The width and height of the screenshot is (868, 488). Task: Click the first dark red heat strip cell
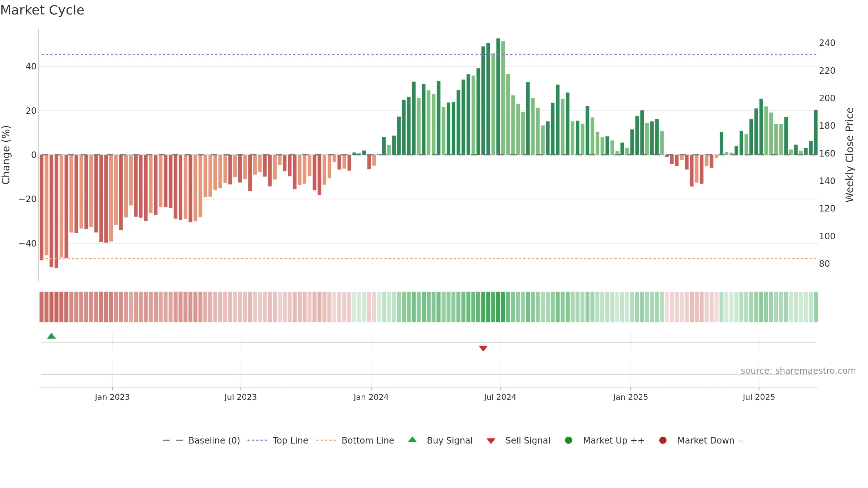click(x=42, y=307)
